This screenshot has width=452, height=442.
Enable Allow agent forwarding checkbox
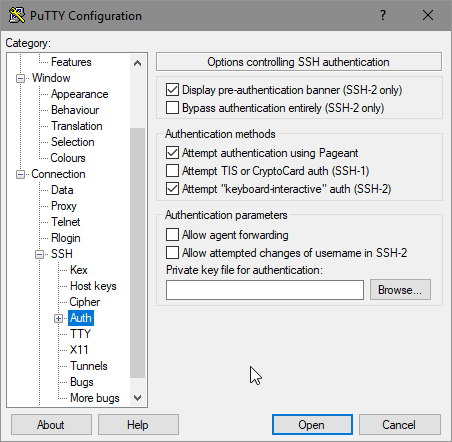pos(172,235)
